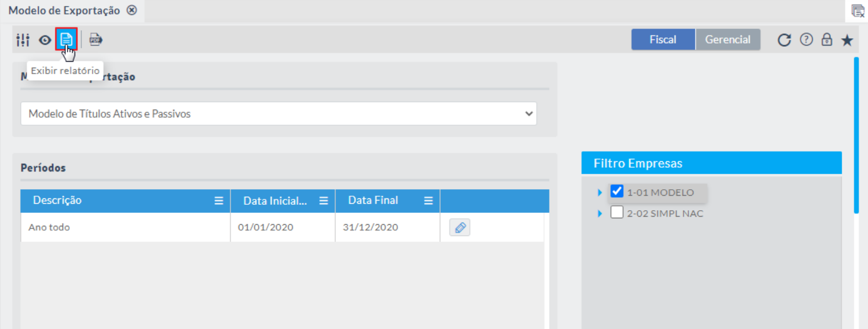This screenshot has height=329, width=868.
Task: Mark as favorite with the star icon
Action: [x=847, y=40]
